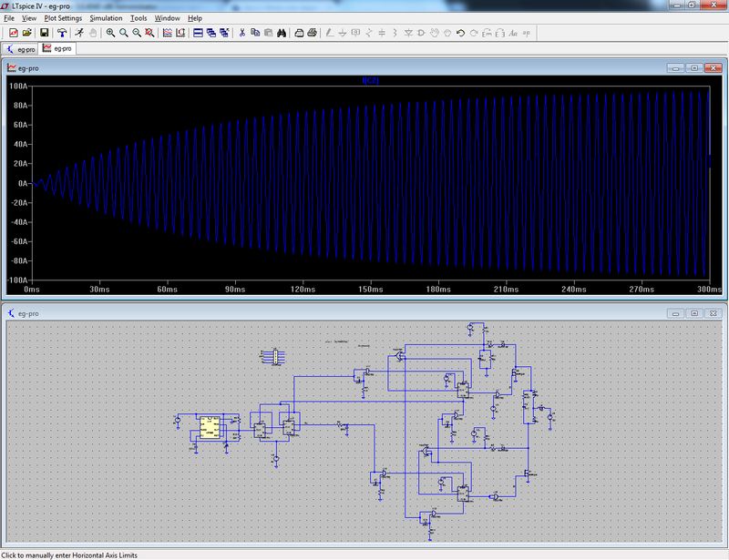Image resolution: width=729 pixels, height=560 pixels.
Task: Run simulation with the running man icon
Action: pyautogui.click(x=79, y=33)
